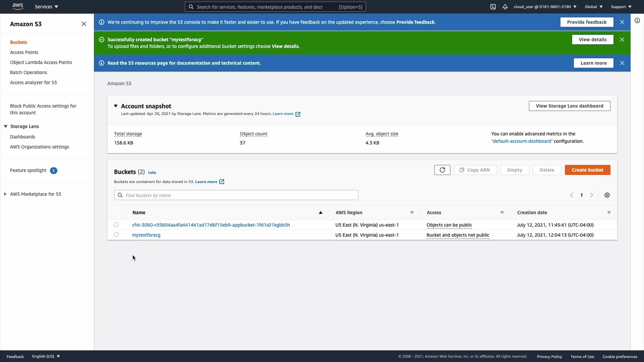Go to next page of buckets

pyautogui.click(x=591, y=195)
